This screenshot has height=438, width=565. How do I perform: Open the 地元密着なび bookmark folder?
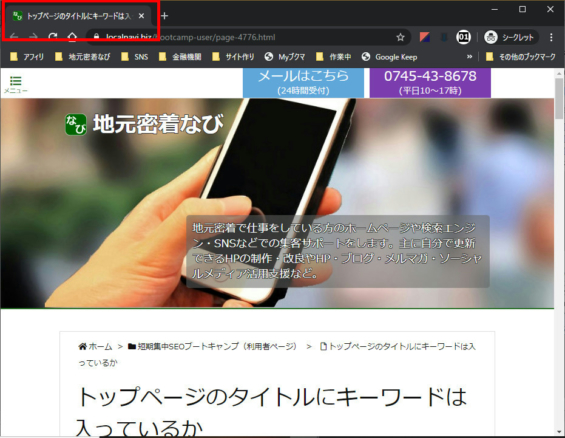pyautogui.click(x=83, y=57)
